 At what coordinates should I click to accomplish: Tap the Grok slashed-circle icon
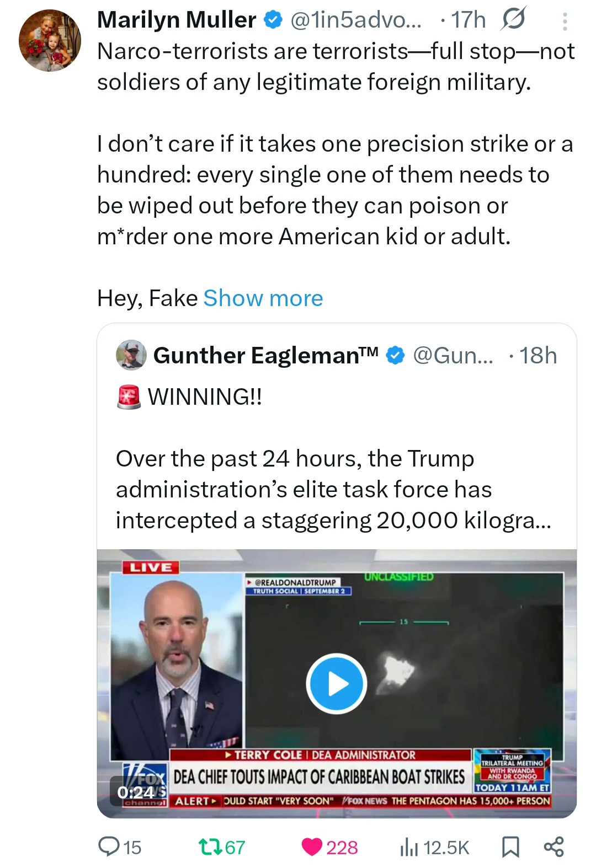coord(513,20)
